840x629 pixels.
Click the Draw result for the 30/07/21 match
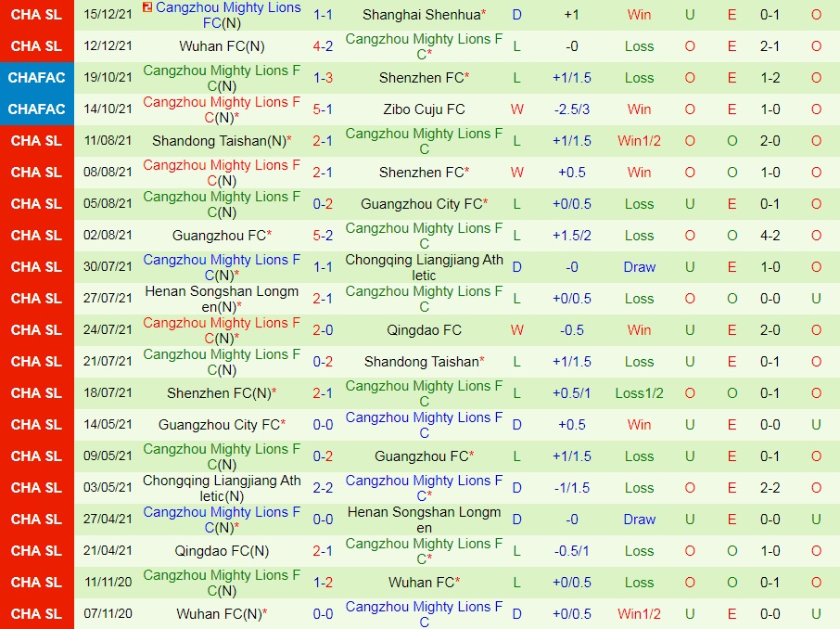639,266
